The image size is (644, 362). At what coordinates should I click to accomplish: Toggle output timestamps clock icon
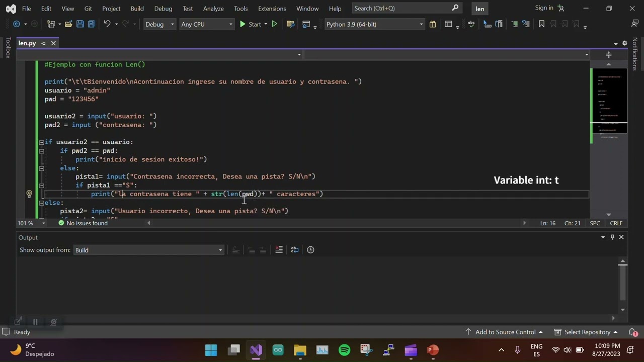(310, 250)
